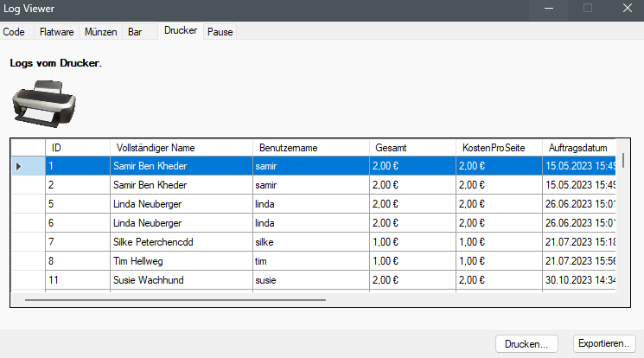The height and width of the screenshot is (358, 644).
Task: Click the KostenProSeite column header
Action: [x=499, y=148]
